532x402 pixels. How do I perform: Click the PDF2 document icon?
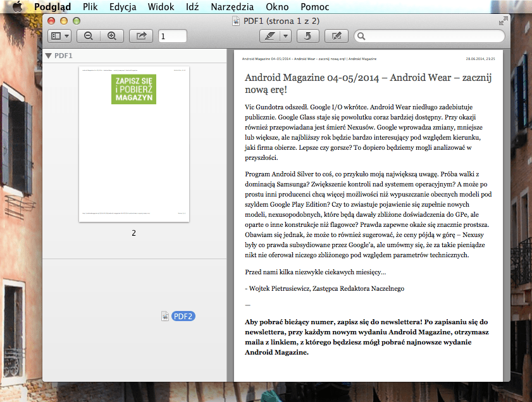165,316
